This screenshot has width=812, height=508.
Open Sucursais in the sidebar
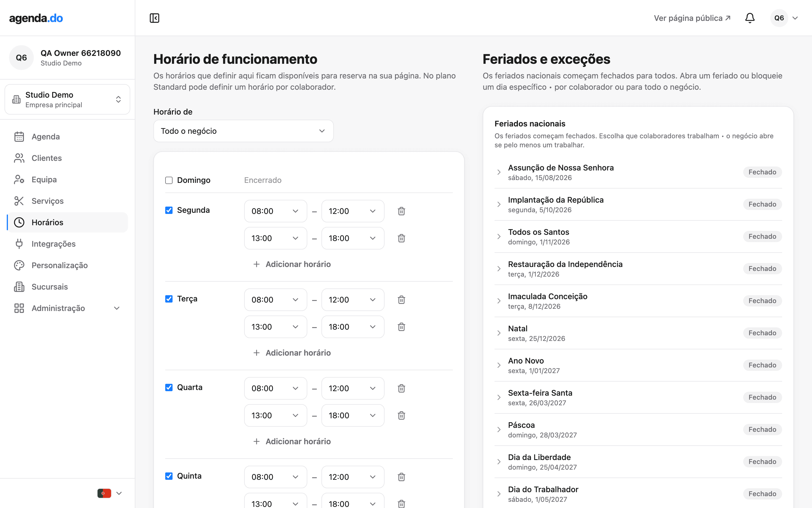pos(67,287)
